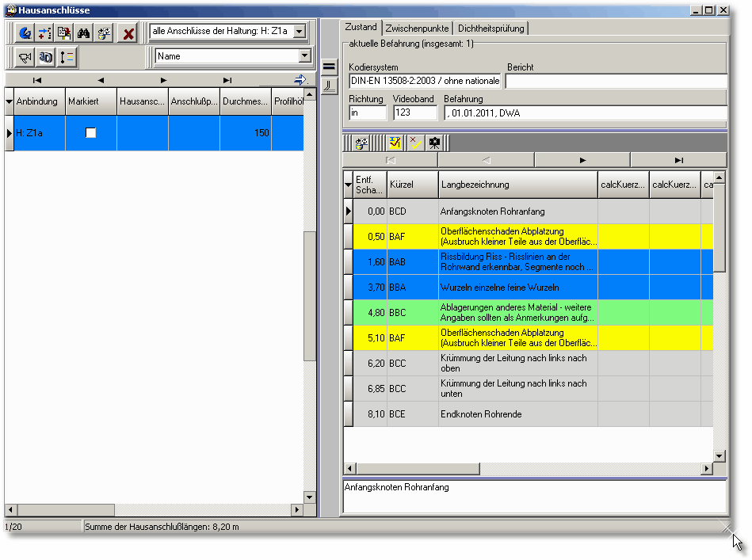752x560 pixels.
Task: Click the add/remove rows icon
Action: click(44, 33)
